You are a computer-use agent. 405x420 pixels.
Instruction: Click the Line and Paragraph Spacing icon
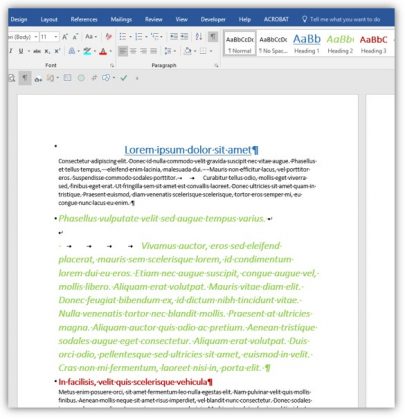tap(168, 51)
